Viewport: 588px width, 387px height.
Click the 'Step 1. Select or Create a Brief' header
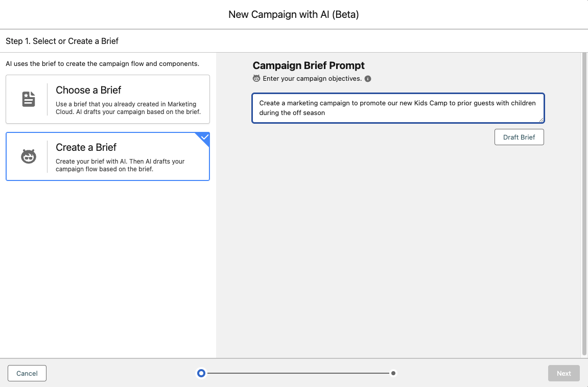coord(62,41)
